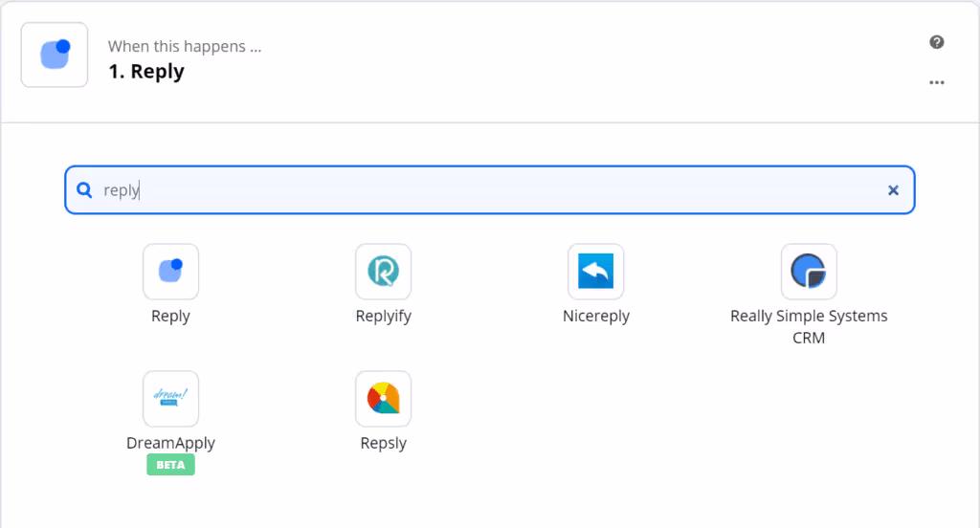Pick the Nicereply app icon
The height and width of the screenshot is (528, 980).
click(x=595, y=272)
